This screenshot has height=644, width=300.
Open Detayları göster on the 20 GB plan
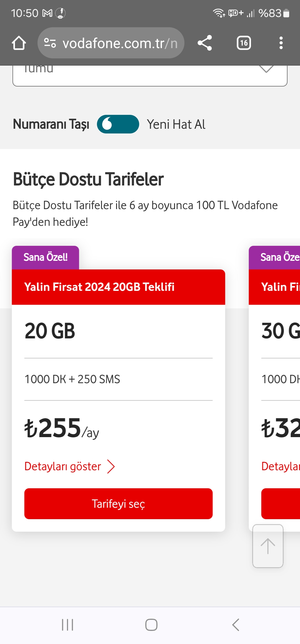63,467
